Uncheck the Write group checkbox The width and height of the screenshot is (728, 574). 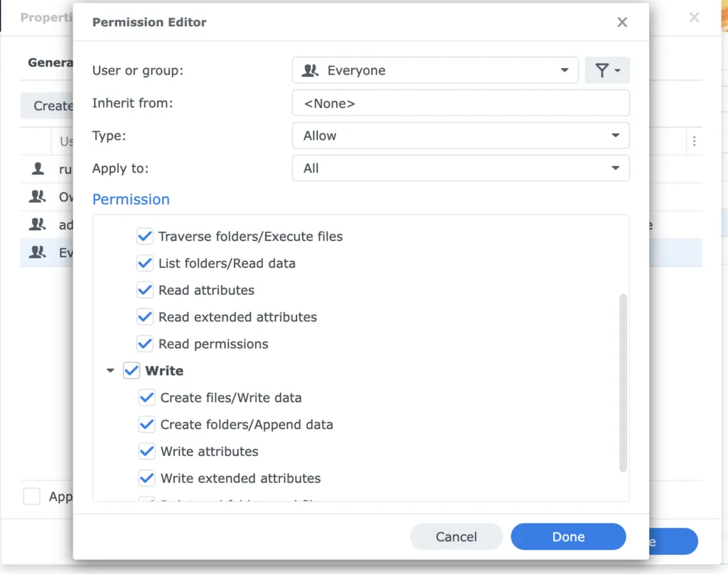point(132,371)
